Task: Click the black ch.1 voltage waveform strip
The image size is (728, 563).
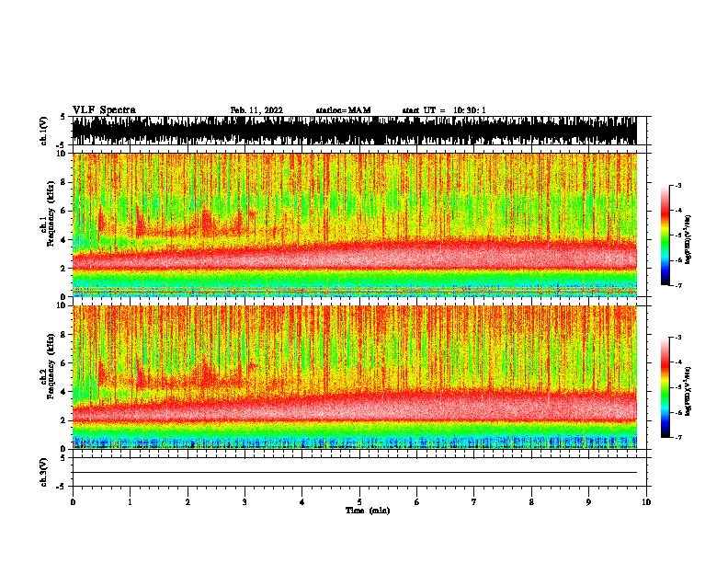Action: tap(354, 131)
